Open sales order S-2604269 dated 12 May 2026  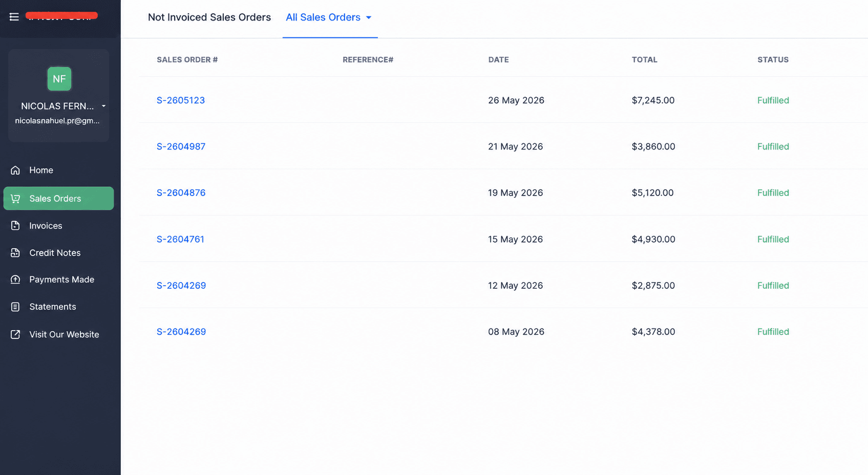click(x=181, y=286)
